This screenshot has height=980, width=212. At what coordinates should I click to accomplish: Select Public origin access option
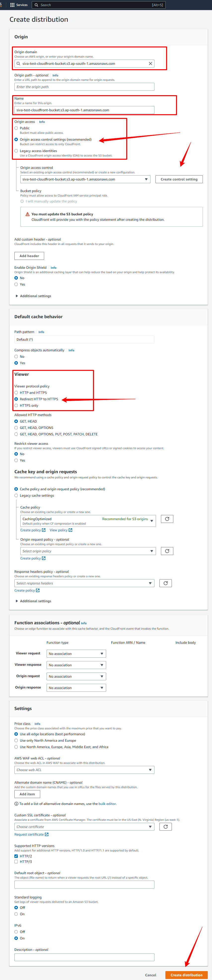coord(16,128)
